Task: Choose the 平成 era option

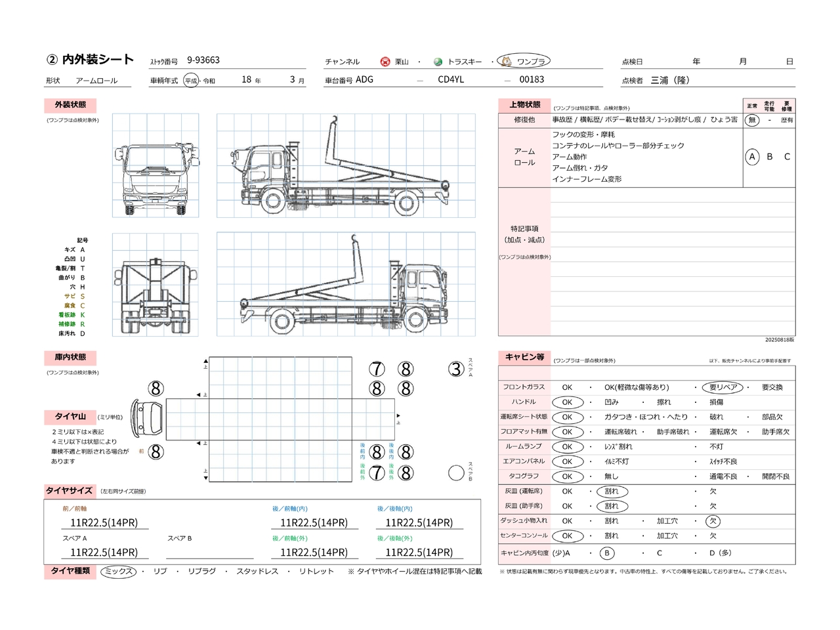Action: click(x=191, y=81)
